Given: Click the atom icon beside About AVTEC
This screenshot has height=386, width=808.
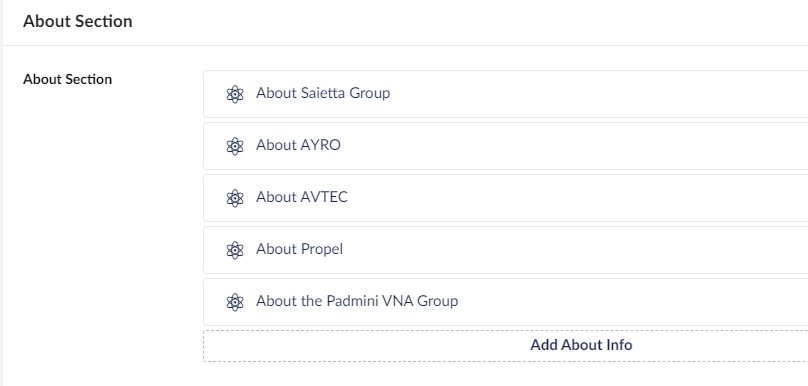Looking at the screenshot, I should tap(234, 198).
